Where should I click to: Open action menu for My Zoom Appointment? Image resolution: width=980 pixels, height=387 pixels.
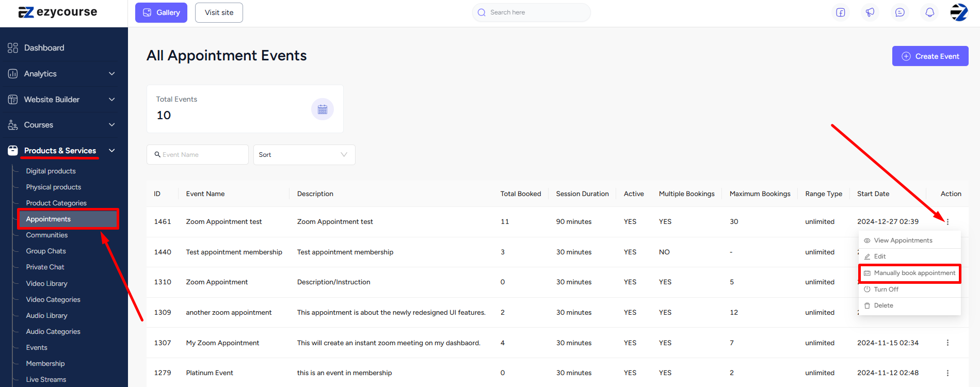(947, 343)
